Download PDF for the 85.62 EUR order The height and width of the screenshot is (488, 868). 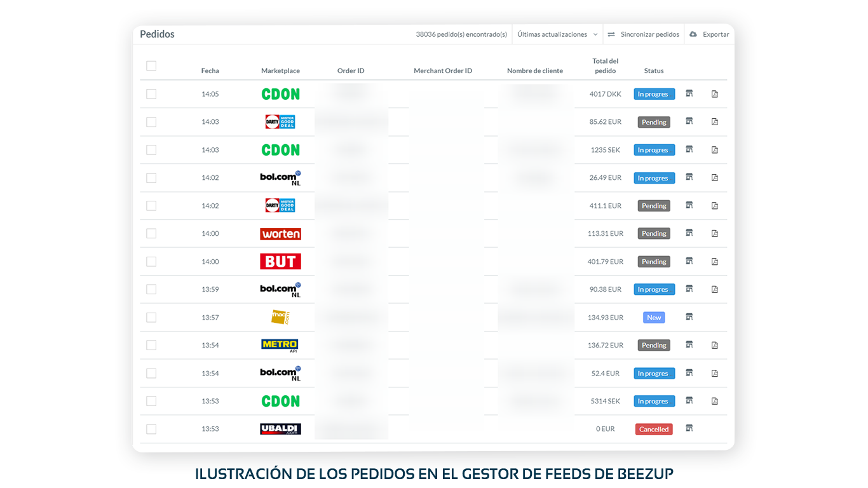715,122
